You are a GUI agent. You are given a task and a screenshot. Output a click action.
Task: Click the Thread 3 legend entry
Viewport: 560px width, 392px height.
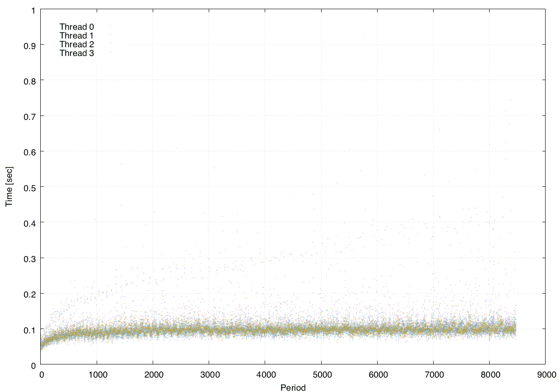pos(77,53)
